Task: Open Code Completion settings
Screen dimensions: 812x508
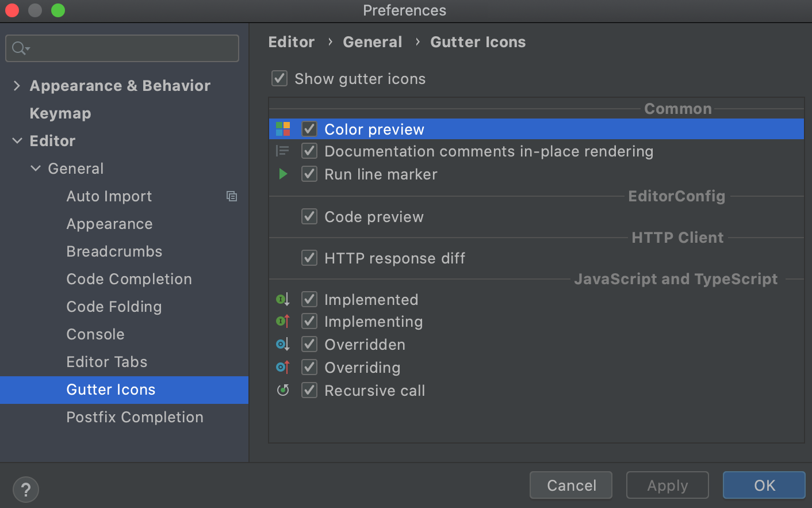Action: (x=129, y=279)
